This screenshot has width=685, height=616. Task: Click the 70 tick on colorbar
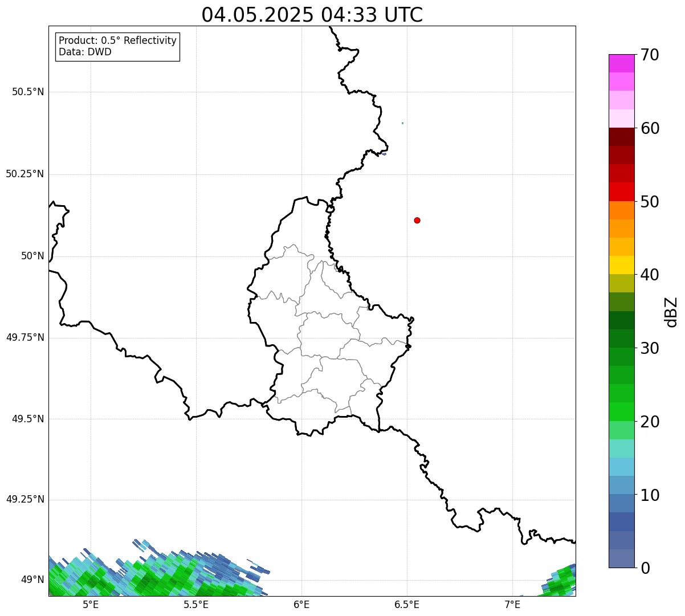(x=650, y=55)
